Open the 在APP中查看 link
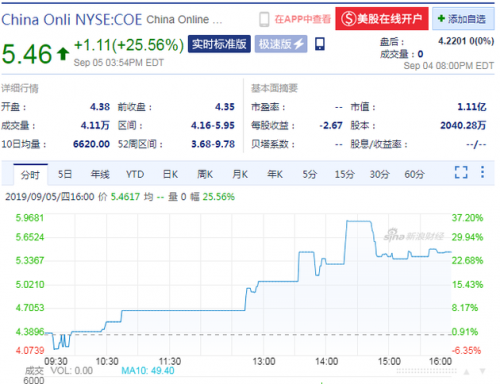This screenshot has height=384, width=500. click(x=303, y=19)
